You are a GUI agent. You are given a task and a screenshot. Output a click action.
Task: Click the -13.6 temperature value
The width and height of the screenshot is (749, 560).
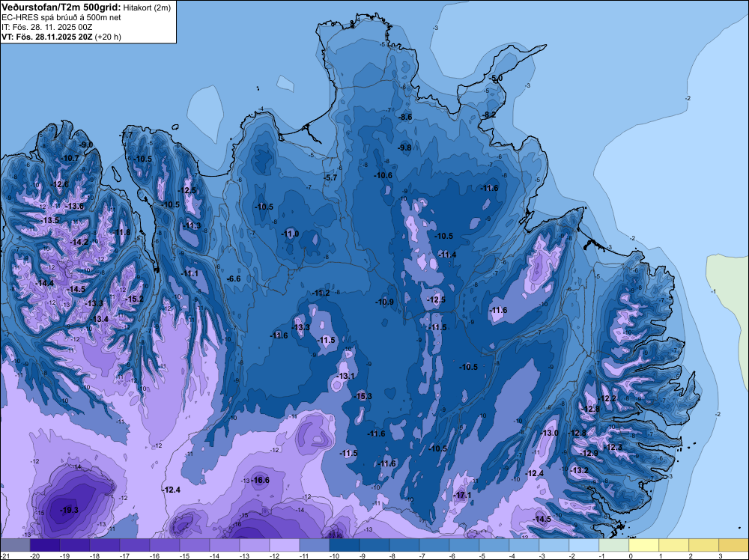74,206
